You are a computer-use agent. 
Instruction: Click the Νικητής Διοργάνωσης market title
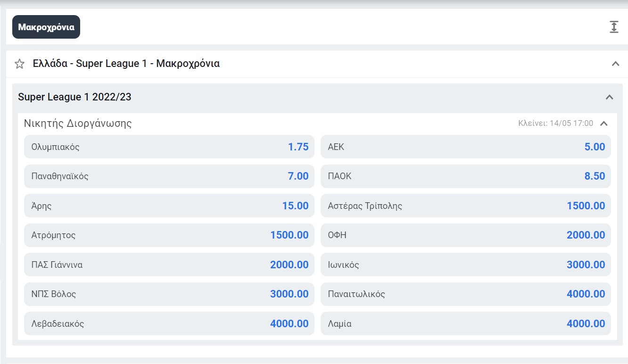point(78,124)
